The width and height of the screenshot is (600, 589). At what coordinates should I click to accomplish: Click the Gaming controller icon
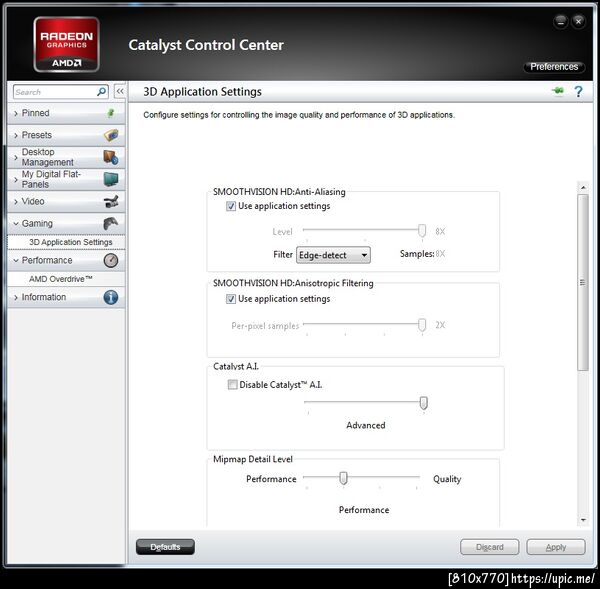111,223
